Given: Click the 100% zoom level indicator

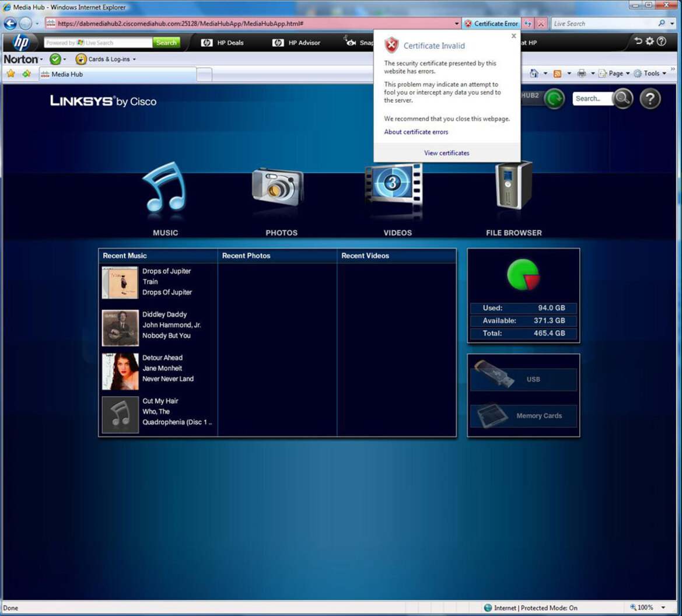Looking at the screenshot, I should (645, 607).
